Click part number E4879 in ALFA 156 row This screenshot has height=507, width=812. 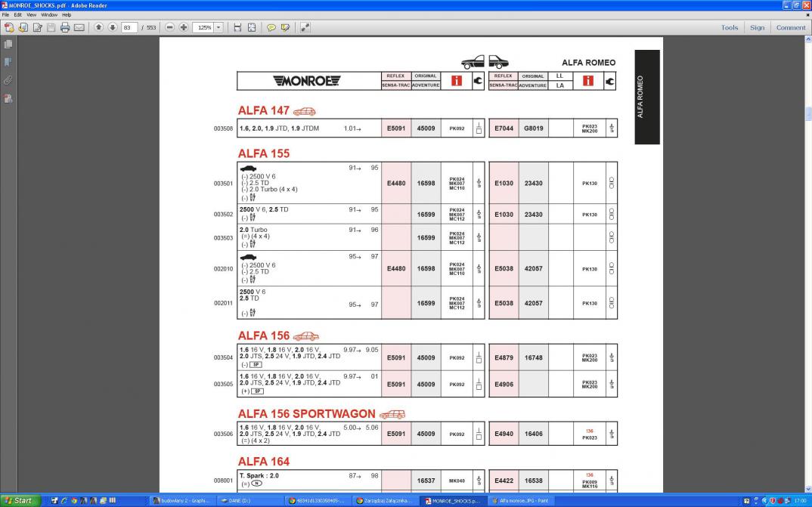(x=504, y=357)
